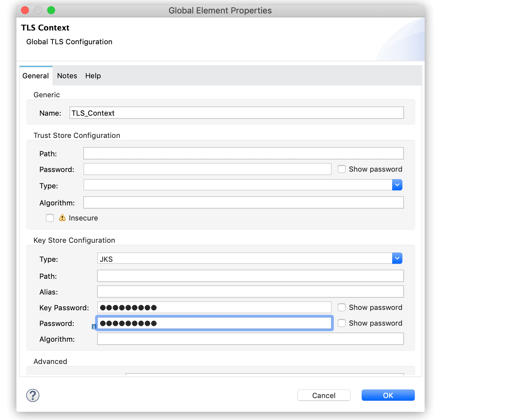The image size is (524, 420).
Task: Toggle Show password for Key Password
Action: click(x=342, y=307)
